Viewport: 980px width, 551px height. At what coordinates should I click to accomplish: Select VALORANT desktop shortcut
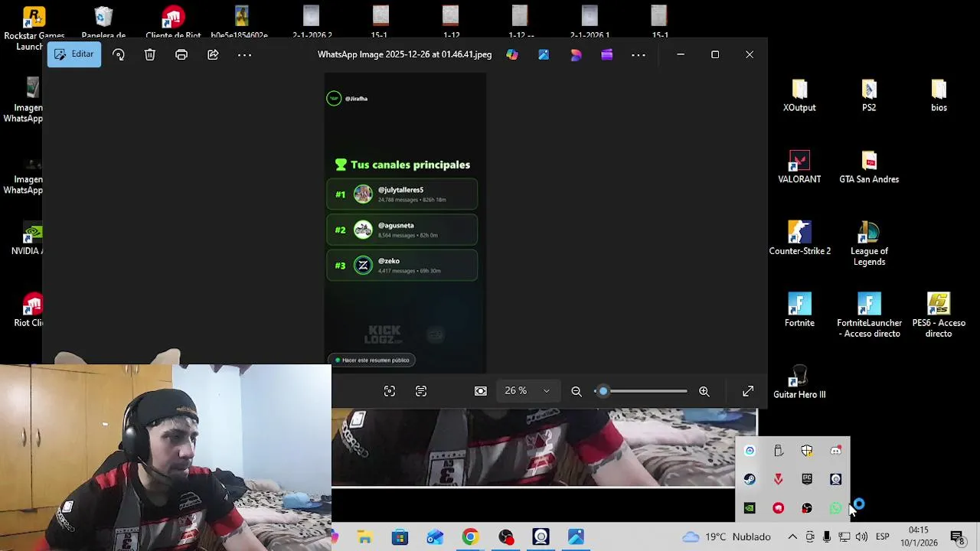799,167
